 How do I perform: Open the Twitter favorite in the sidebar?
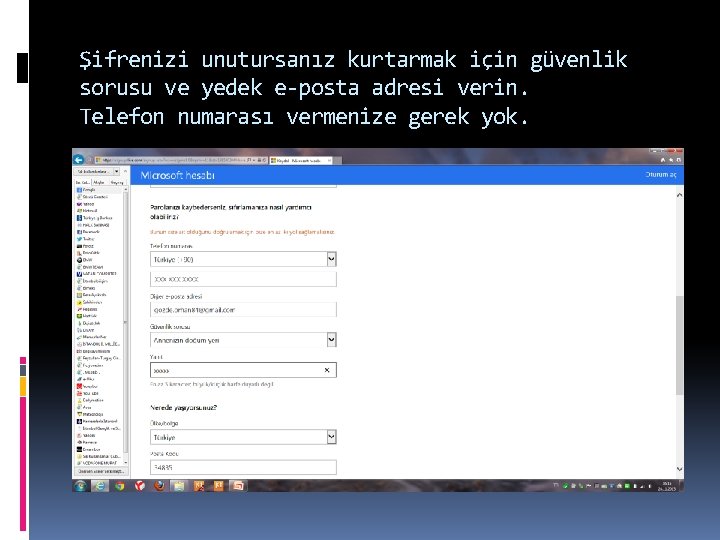point(85,239)
